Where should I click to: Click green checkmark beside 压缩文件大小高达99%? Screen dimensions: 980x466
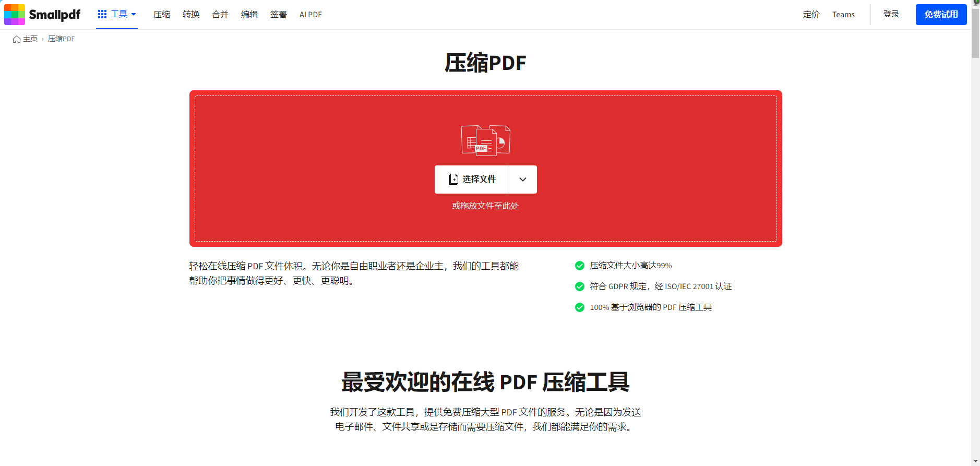click(x=579, y=266)
